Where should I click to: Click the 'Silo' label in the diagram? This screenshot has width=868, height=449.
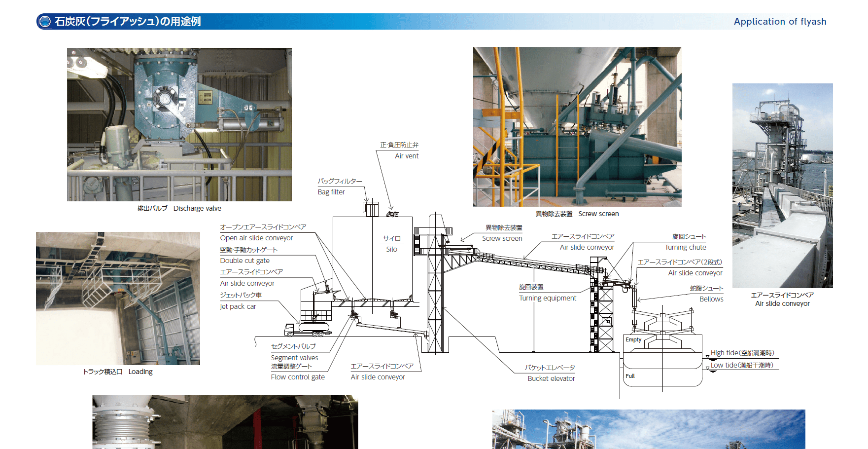[392, 249]
